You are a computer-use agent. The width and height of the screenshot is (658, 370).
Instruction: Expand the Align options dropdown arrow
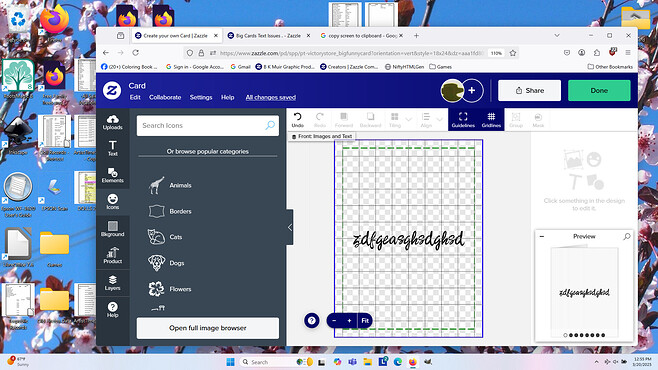pyautogui.click(x=439, y=120)
